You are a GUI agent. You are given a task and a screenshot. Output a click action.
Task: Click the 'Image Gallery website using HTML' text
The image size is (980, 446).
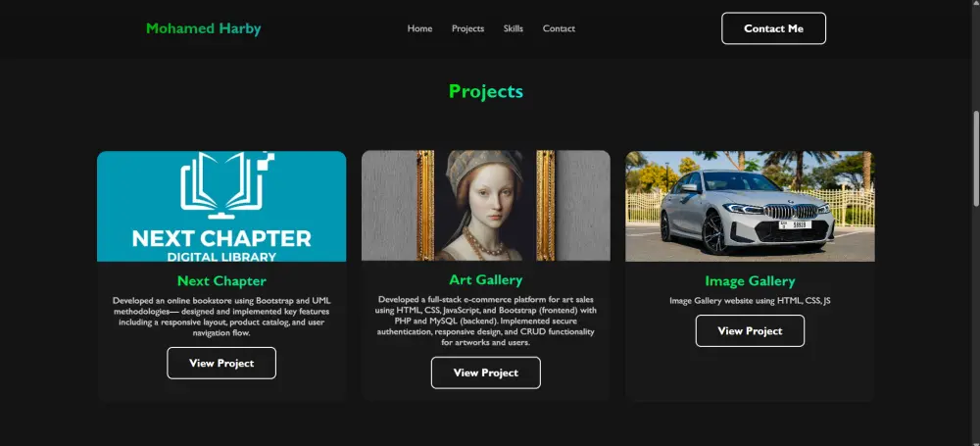(750, 301)
